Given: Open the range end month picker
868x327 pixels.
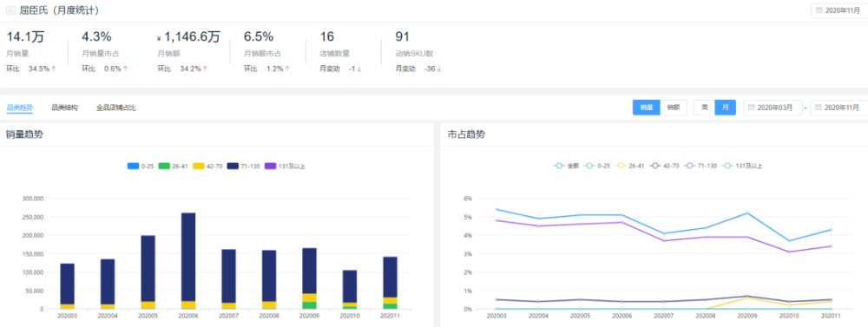Looking at the screenshot, I should 839,108.
